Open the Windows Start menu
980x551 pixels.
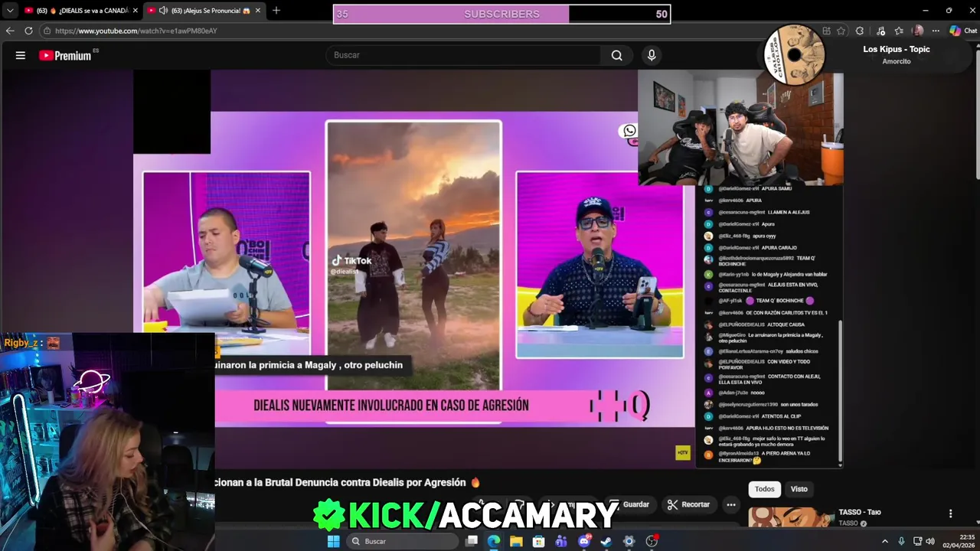click(x=333, y=541)
